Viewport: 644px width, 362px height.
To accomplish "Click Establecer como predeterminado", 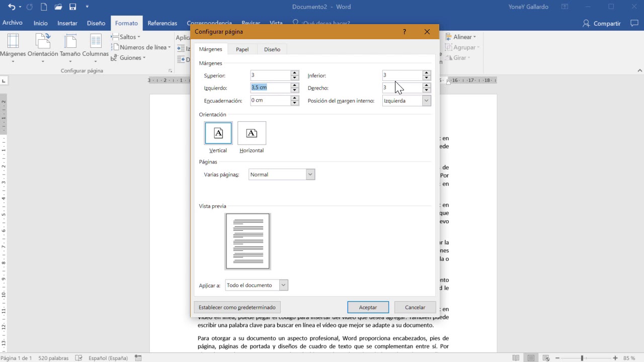I will point(236,307).
